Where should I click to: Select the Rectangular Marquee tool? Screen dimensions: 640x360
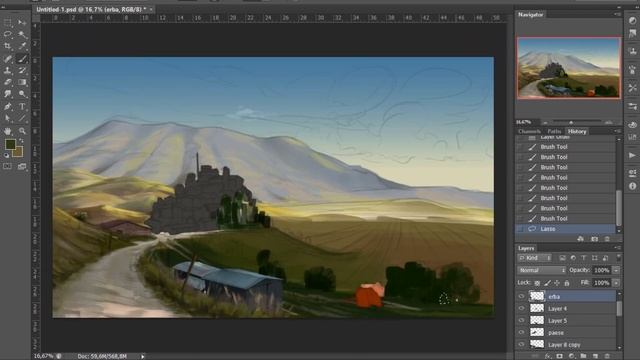click(8, 22)
